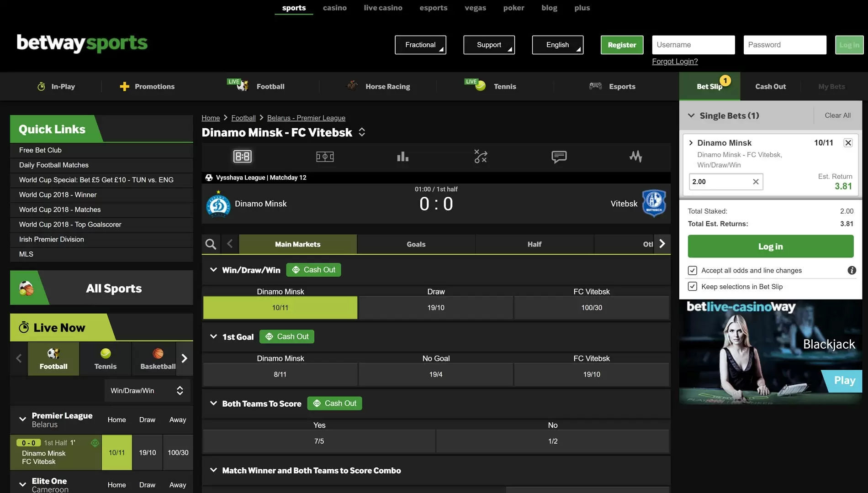Open the pitch lineup view icon
The width and height of the screenshot is (868, 493).
point(325,157)
